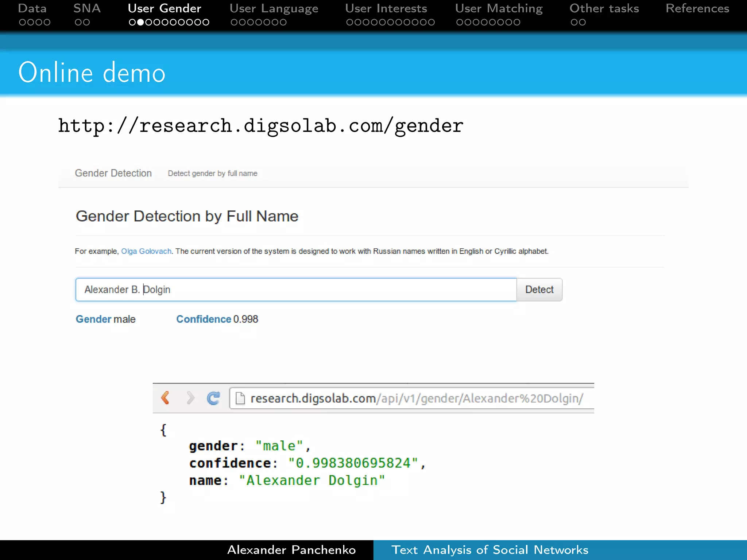Viewport: 747px width, 560px height.
Task: Open the User Matching navigation section
Action: (x=499, y=8)
